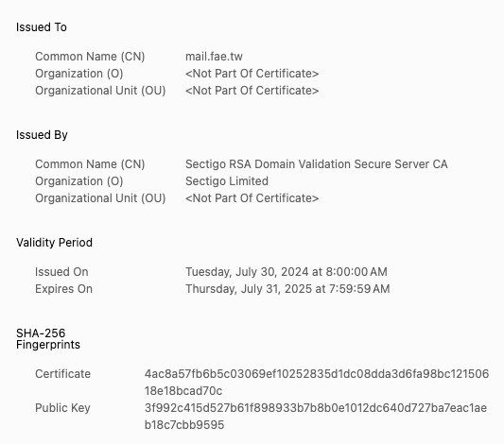Click the Issued By section heading

click(x=42, y=135)
